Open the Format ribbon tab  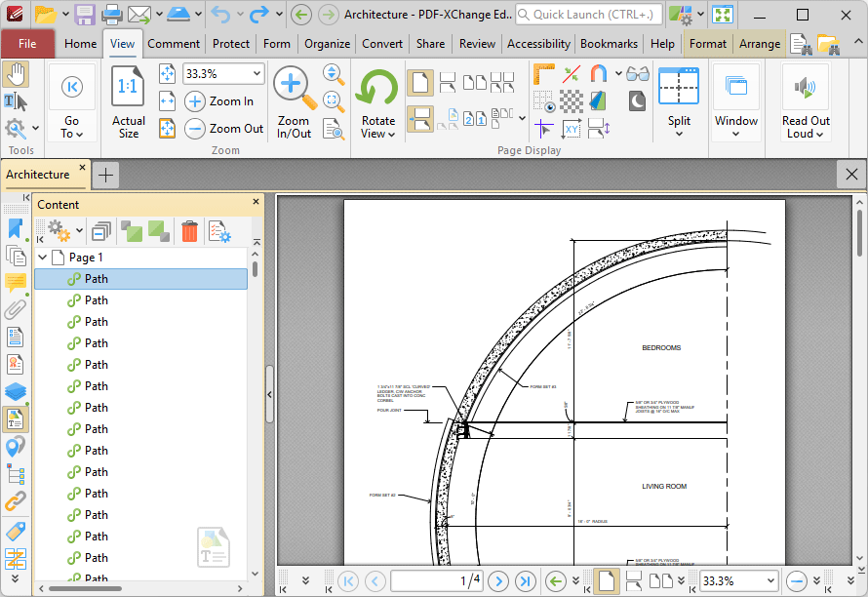click(x=707, y=44)
